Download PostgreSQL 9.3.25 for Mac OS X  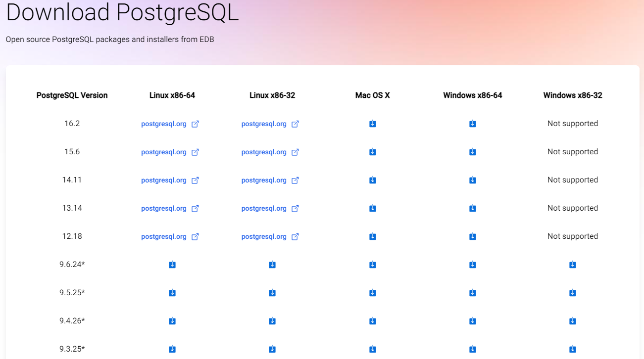click(373, 349)
